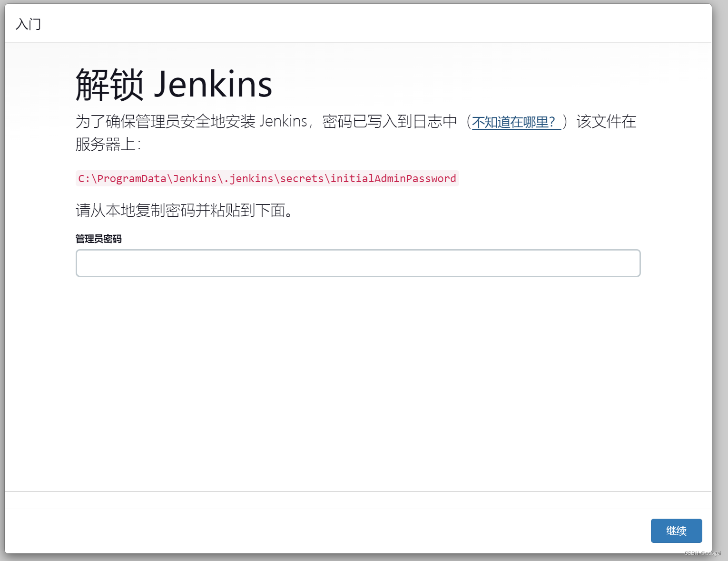Click the 继续 button
Viewport: 728px width, 561px height.
click(x=676, y=531)
